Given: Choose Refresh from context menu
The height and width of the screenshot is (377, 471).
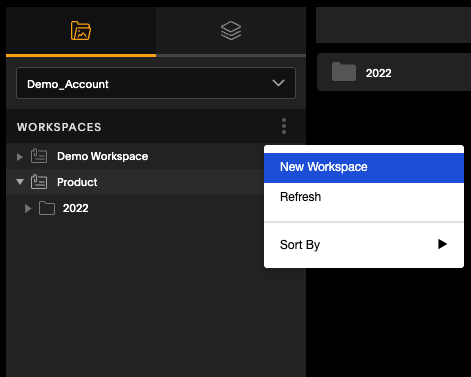Looking at the screenshot, I should (x=364, y=197).
